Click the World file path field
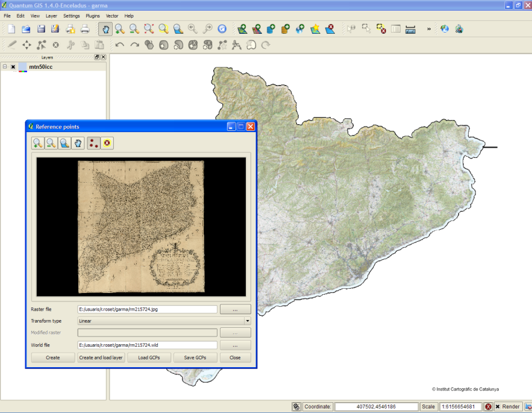 (147, 345)
